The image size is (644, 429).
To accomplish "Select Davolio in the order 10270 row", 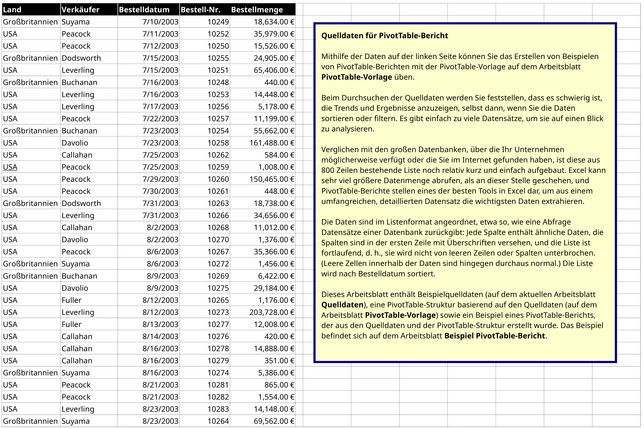I will [x=89, y=240].
